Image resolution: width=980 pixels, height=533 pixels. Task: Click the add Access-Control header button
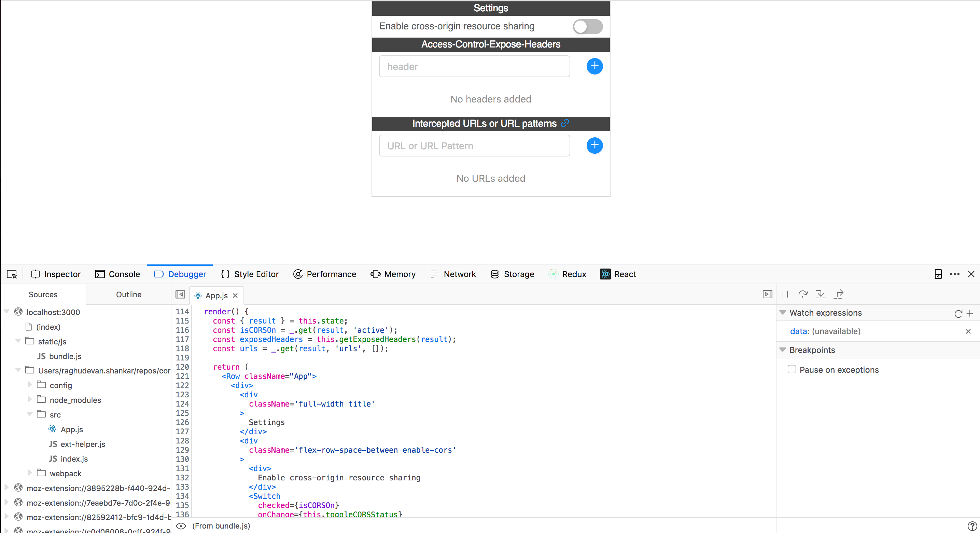coord(594,66)
